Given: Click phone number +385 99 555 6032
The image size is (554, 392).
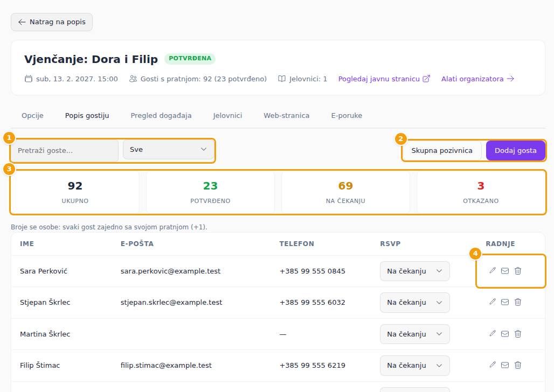Looking at the screenshot, I should click(x=313, y=302).
